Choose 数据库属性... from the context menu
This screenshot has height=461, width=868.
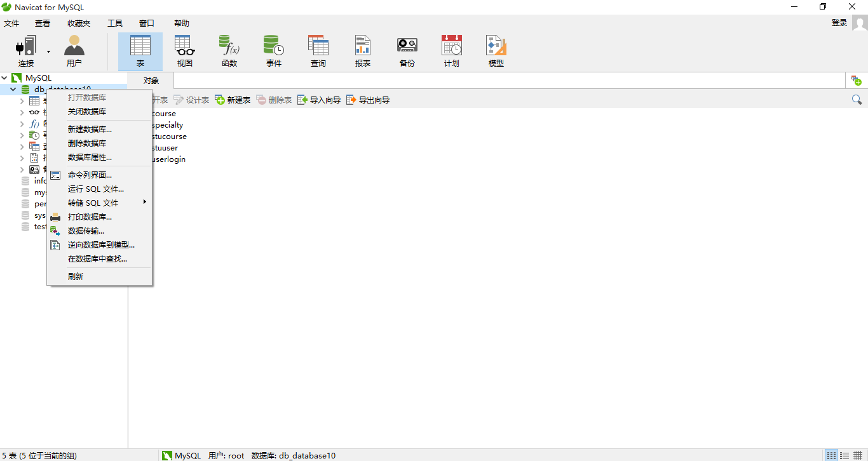[x=100, y=157]
